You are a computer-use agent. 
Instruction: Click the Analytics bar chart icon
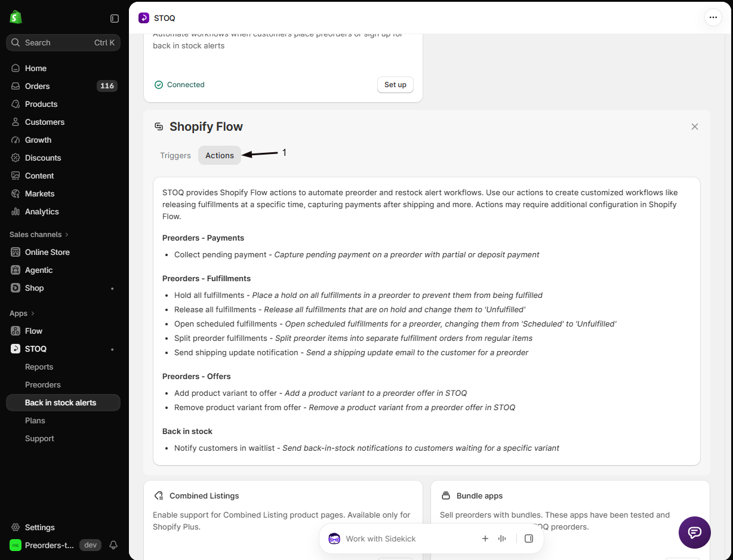point(16,211)
